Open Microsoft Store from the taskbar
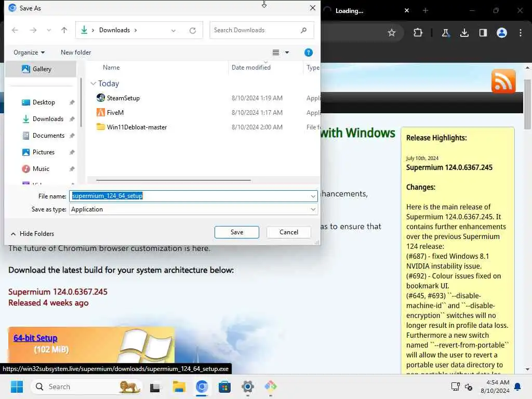532x399 pixels. [x=224, y=387]
